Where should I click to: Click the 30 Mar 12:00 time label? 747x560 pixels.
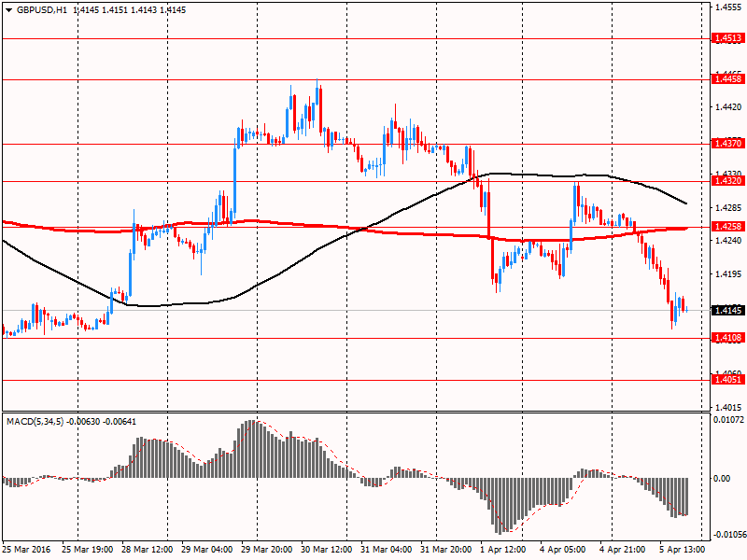click(x=327, y=550)
